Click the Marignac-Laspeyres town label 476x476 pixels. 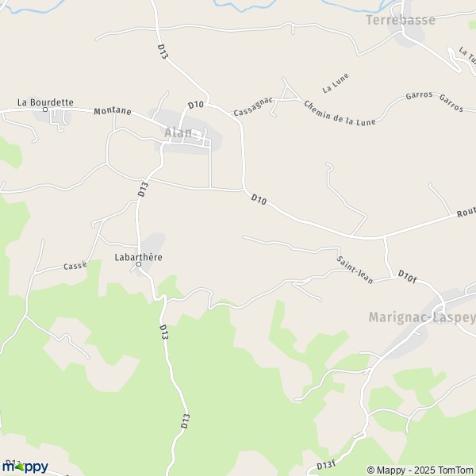(x=422, y=317)
